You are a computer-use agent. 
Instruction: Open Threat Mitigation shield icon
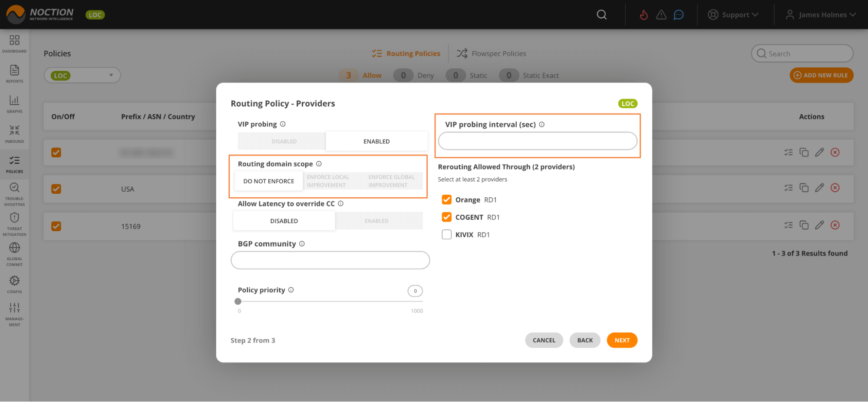point(14,223)
